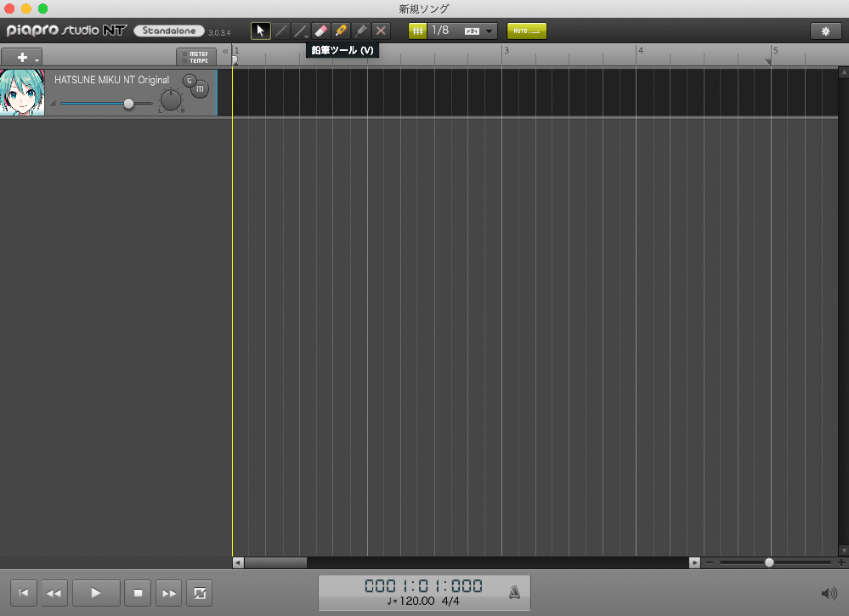Add a new track with plus button
Image resolution: width=849 pixels, height=616 pixels.
pos(22,57)
